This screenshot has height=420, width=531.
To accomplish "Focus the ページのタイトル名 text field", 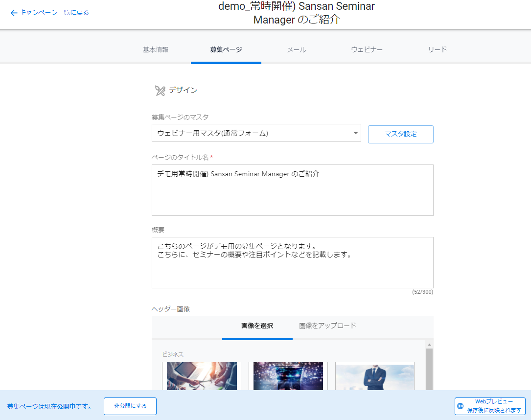I will [x=293, y=190].
